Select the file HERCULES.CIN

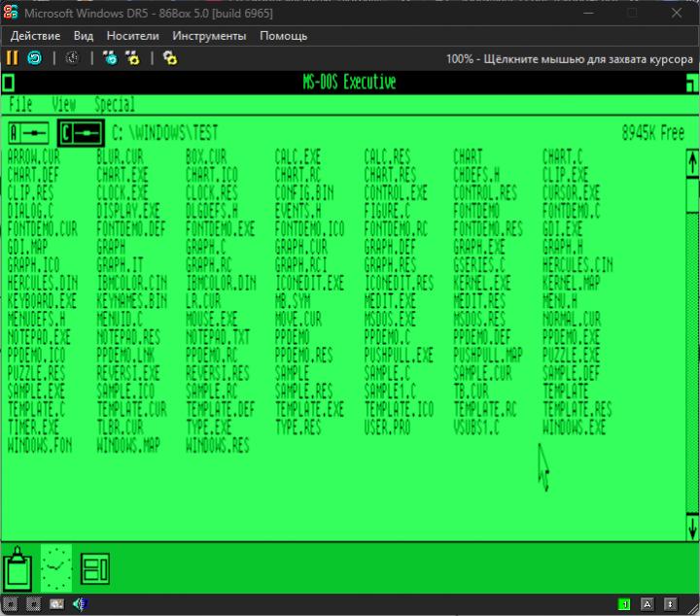pyautogui.click(x=577, y=265)
